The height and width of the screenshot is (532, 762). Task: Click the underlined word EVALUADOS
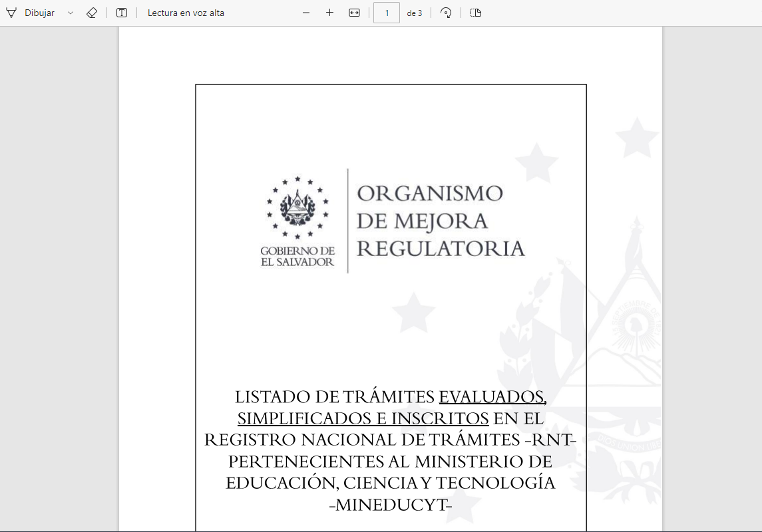click(x=492, y=396)
